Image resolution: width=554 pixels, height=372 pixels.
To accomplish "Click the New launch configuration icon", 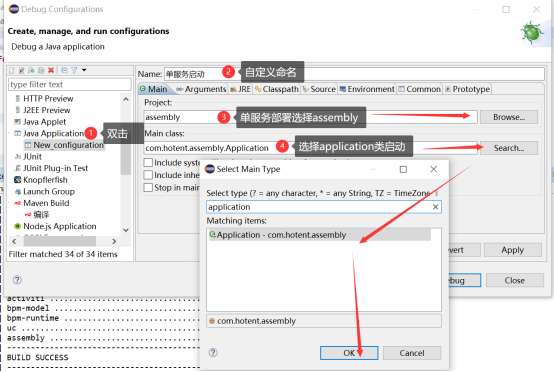I will pyautogui.click(x=12, y=70).
